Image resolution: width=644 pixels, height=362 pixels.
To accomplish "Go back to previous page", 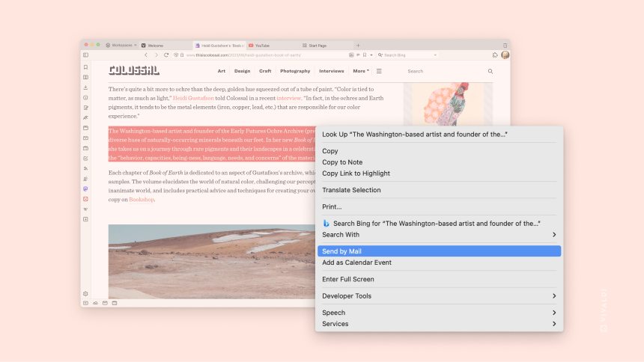I will coord(146,55).
